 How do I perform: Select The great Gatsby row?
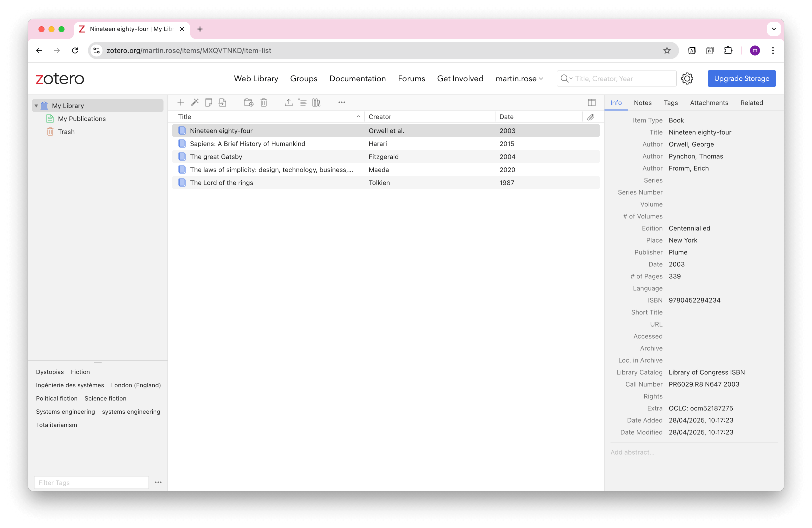point(386,156)
